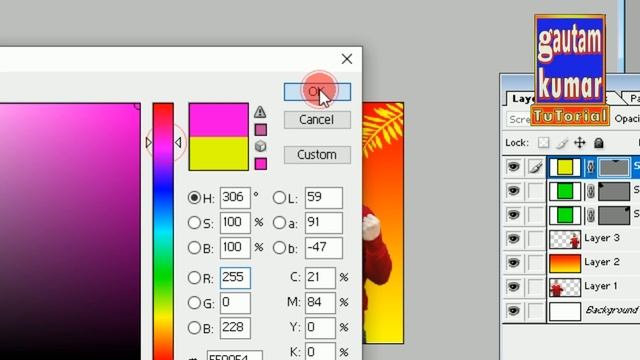Select the H hue radio button
Screen dimensions: 640x360
194,198
